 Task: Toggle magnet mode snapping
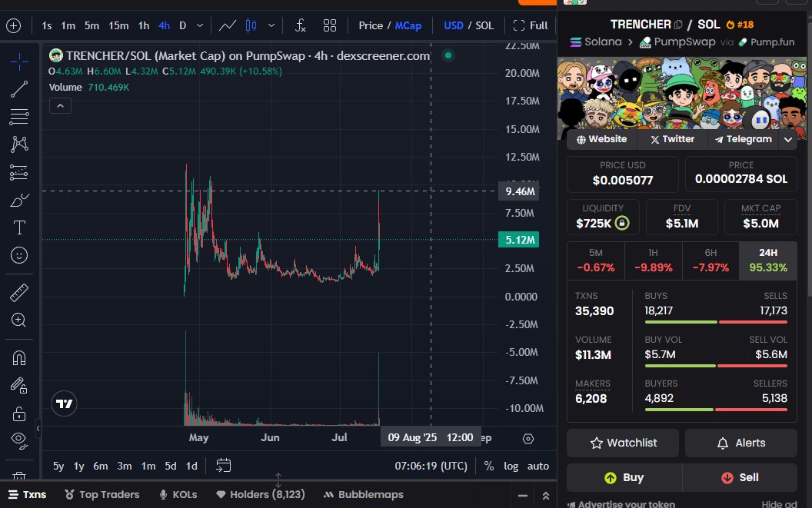(x=19, y=358)
